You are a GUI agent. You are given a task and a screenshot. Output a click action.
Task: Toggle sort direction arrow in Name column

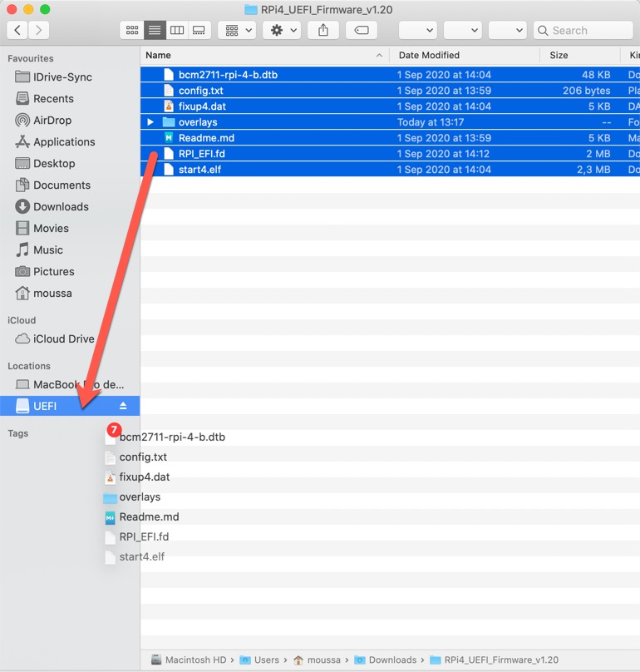pos(379,55)
